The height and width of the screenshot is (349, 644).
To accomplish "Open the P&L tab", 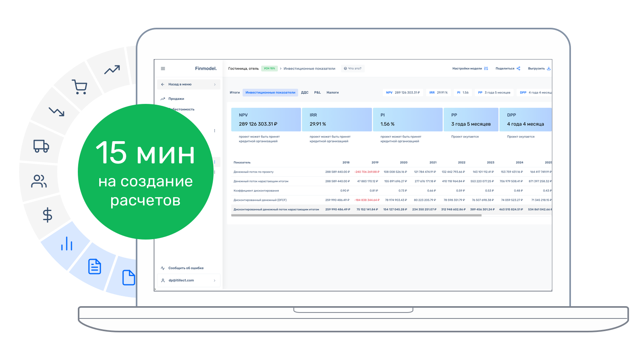I will [318, 92].
